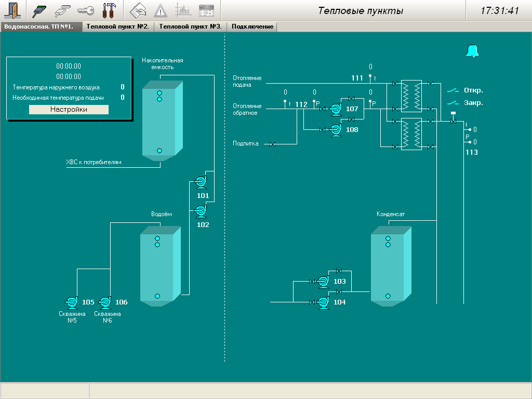This screenshot has width=532, height=399.
Task: Click the key access icon
Action: click(x=86, y=10)
